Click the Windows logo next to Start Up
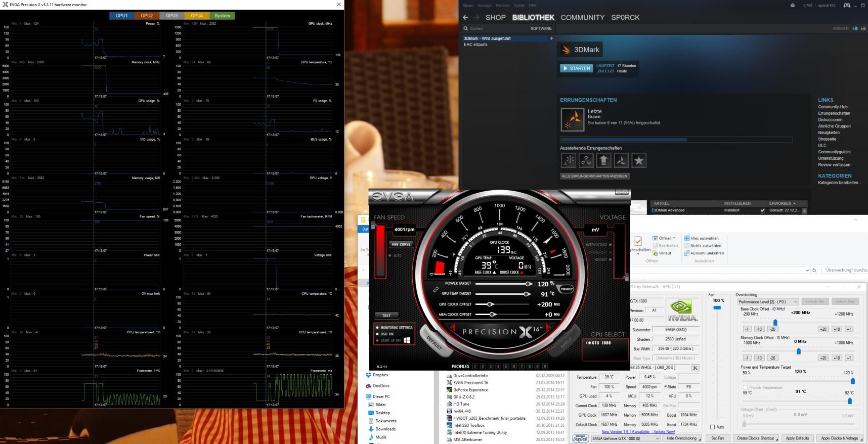The width and height of the screenshot is (868, 444). pyautogui.click(x=407, y=340)
